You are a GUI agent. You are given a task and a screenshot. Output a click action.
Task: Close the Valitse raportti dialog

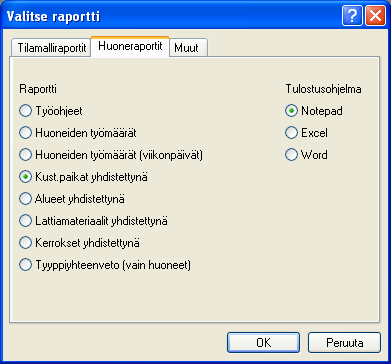pyautogui.click(x=375, y=16)
